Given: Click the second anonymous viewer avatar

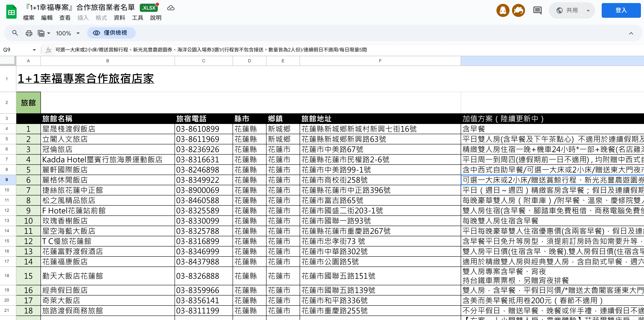Looking at the screenshot, I should [518, 10].
